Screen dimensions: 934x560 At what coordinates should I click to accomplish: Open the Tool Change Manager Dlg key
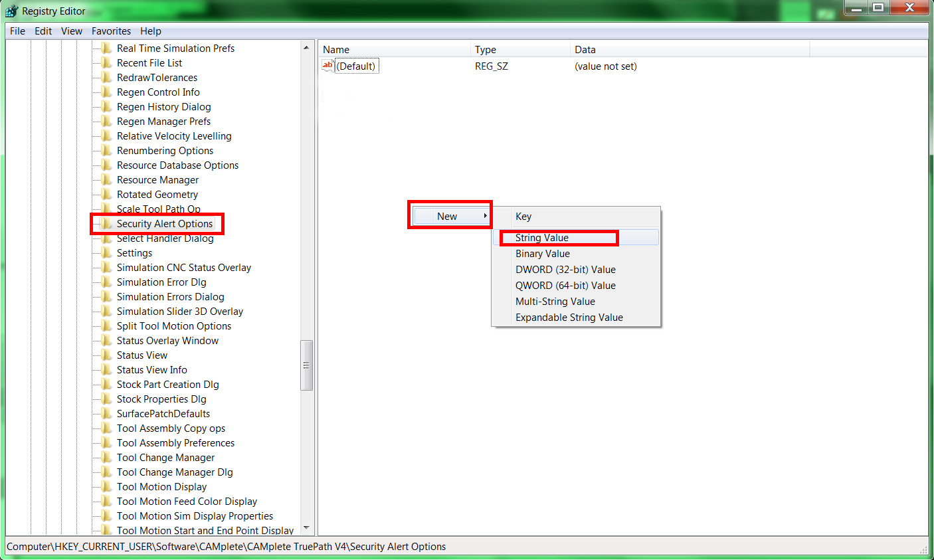point(175,472)
